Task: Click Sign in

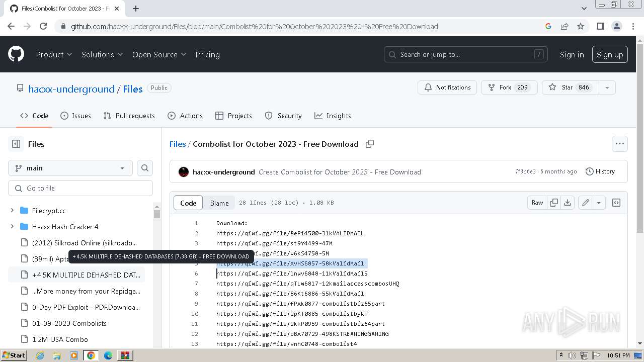Action: click(572, 54)
